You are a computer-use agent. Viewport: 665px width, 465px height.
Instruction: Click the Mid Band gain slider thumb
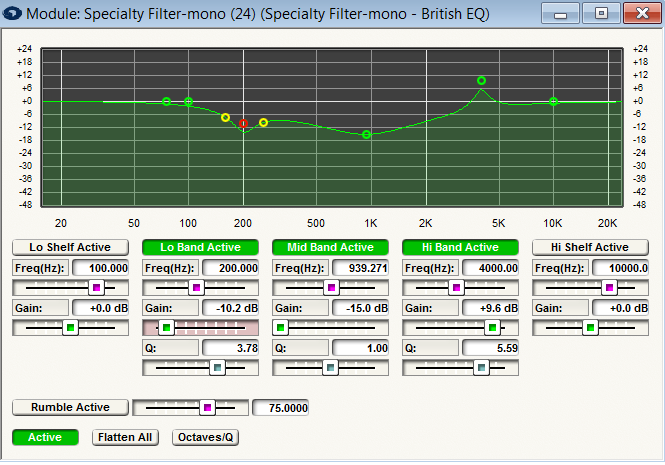click(x=280, y=328)
